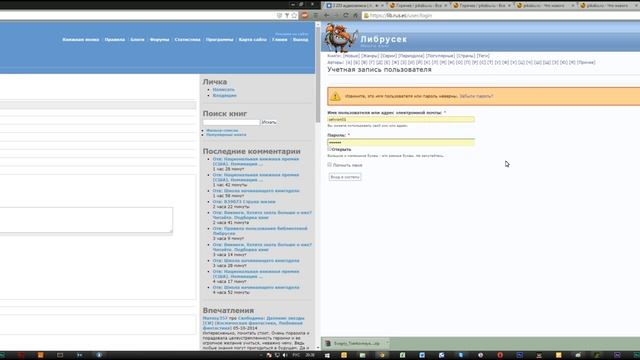Open [Жанры] books link
The height and width of the screenshot is (360, 640).
coord(370,56)
